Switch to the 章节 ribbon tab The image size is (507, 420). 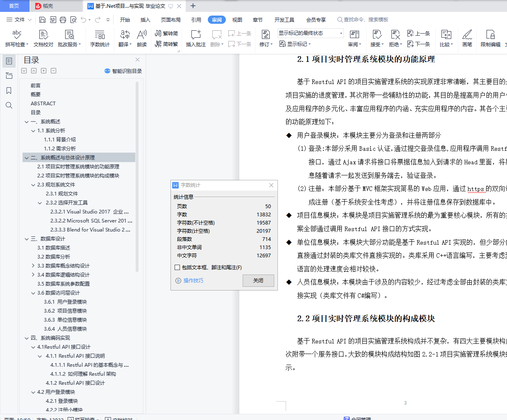tap(258, 20)
